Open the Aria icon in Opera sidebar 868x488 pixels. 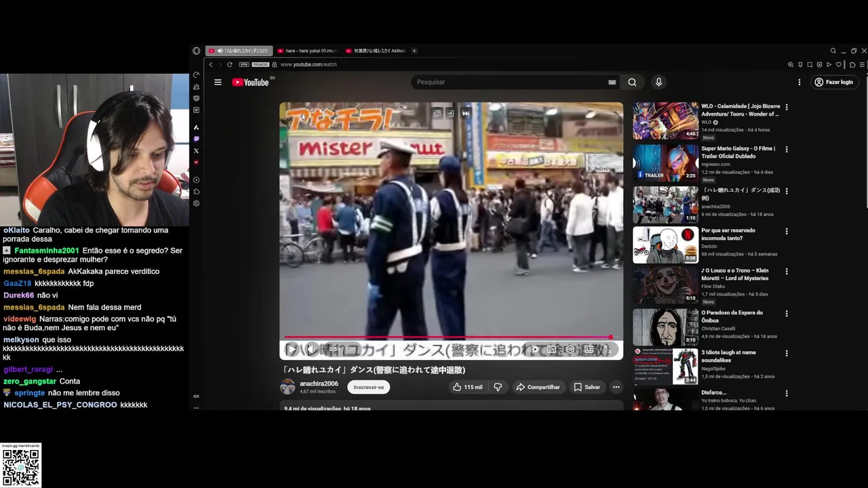(196, 127)
